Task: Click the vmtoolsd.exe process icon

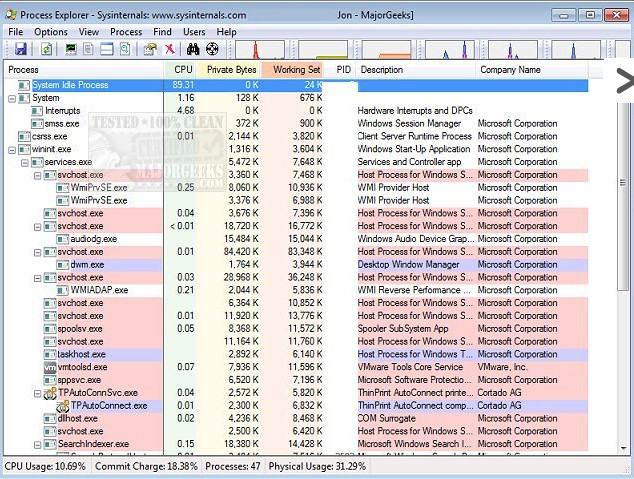Action: click(50, 368)
